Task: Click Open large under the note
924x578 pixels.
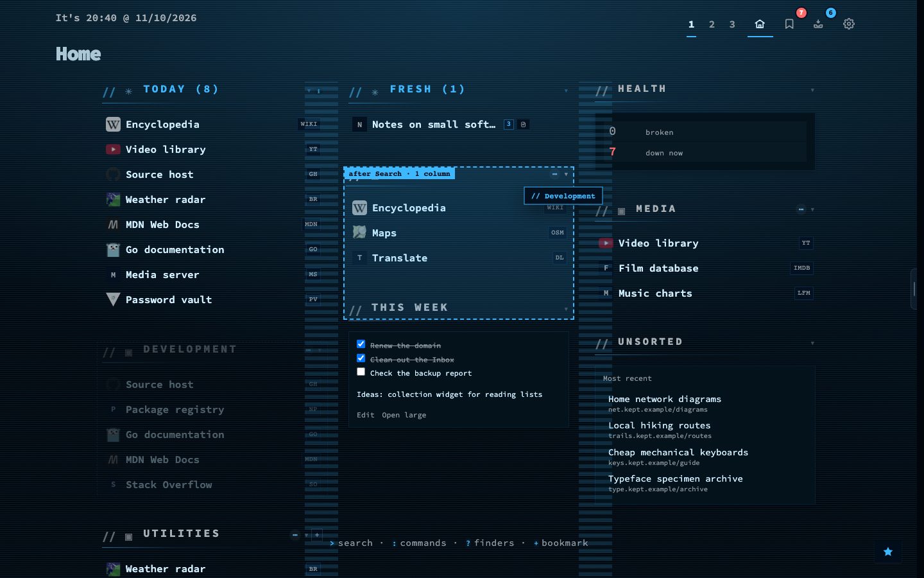Action: coord(404,415)
